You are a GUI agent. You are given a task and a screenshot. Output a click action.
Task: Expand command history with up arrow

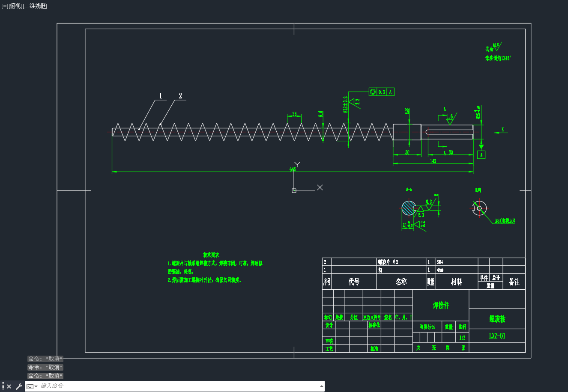tap(321, 386)
